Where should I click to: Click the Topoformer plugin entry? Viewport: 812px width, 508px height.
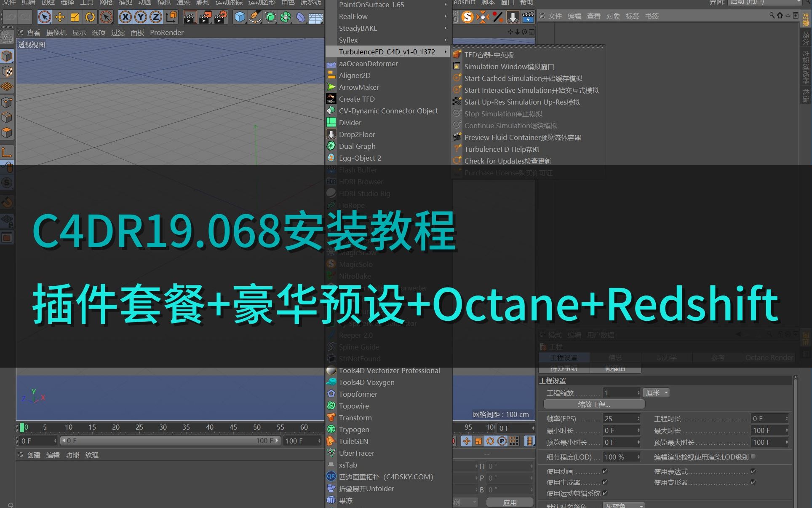358,394
